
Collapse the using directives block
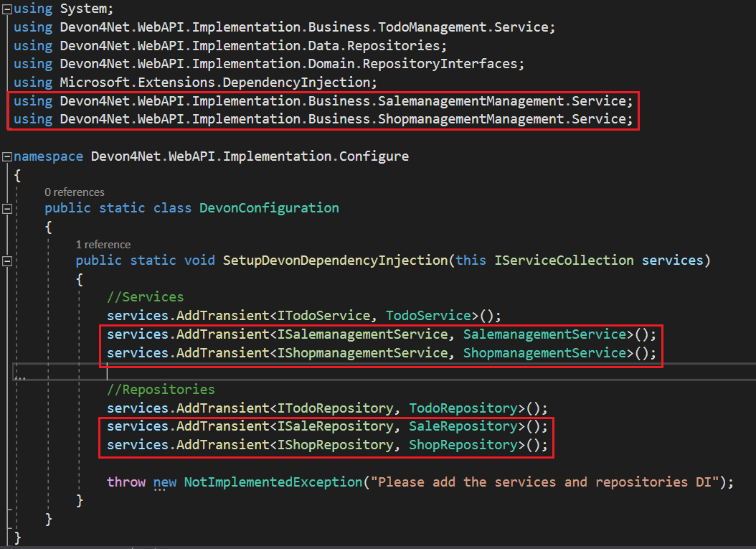(x=7, y=9)
